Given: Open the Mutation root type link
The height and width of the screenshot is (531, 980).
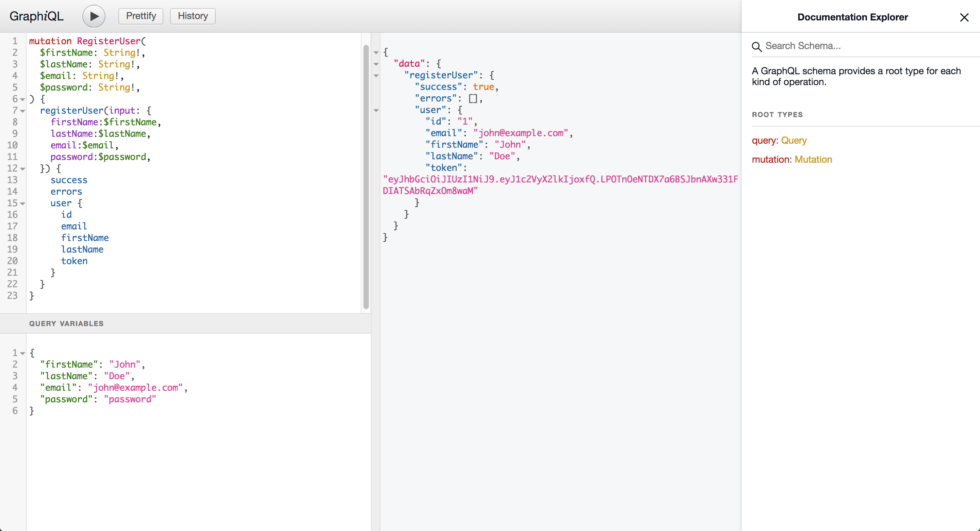Looking at the screenshot, I should click(x=813, y=160).
